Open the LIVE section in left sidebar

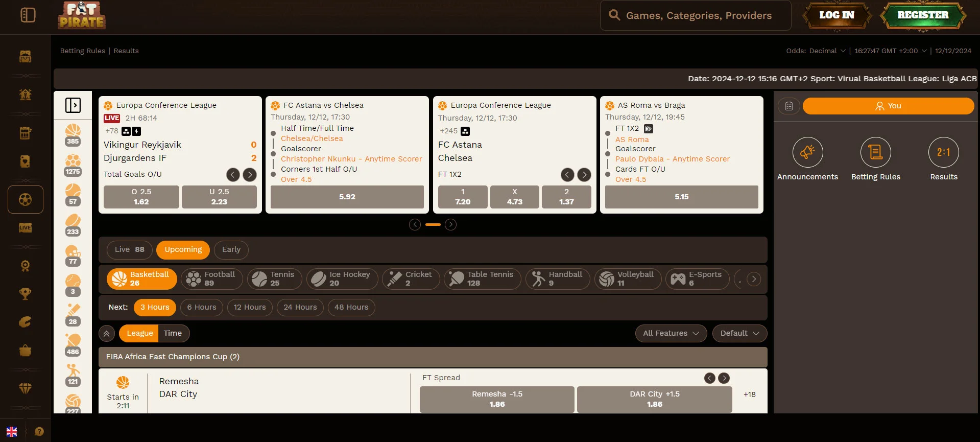tap(25, 227)
